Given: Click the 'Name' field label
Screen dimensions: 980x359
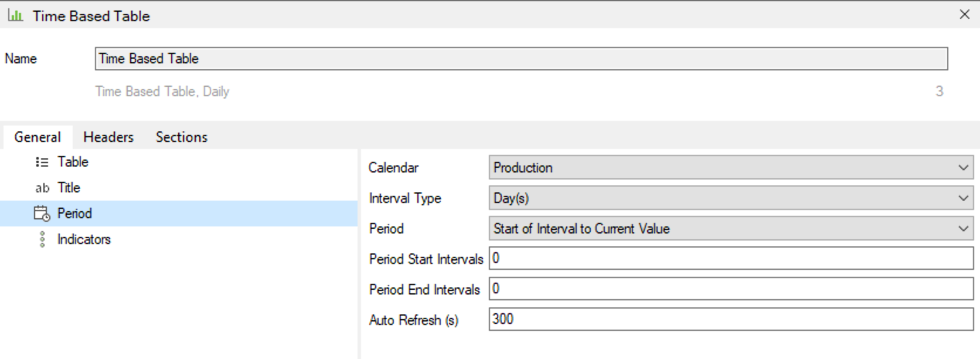Looking at the screenshot, I should [x=21, y=59].
